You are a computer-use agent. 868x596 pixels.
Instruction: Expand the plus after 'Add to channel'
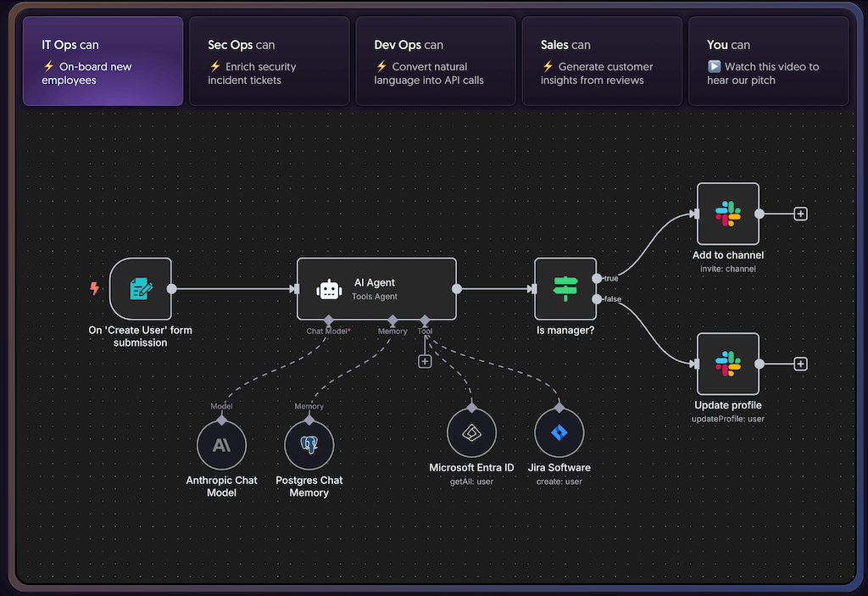800,214
